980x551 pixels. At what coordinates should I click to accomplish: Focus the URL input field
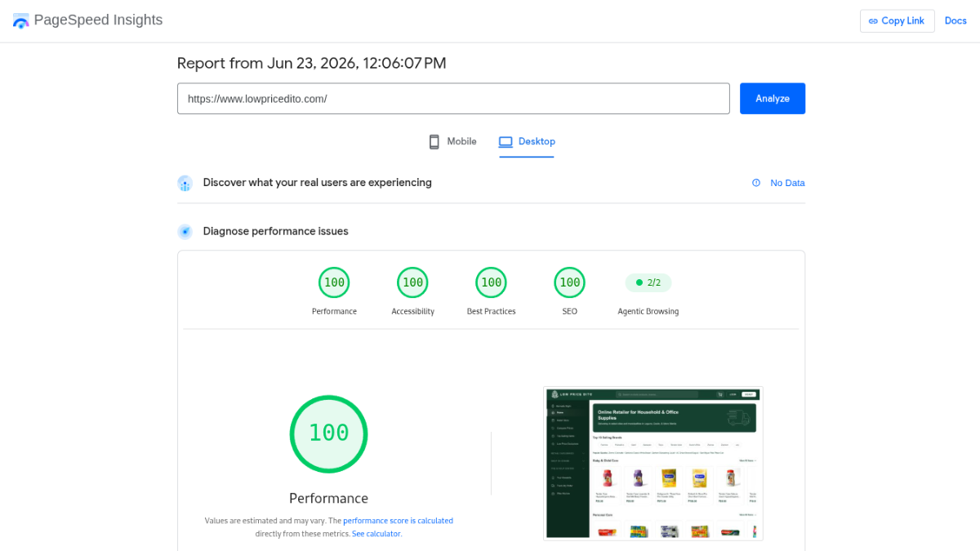453,98
